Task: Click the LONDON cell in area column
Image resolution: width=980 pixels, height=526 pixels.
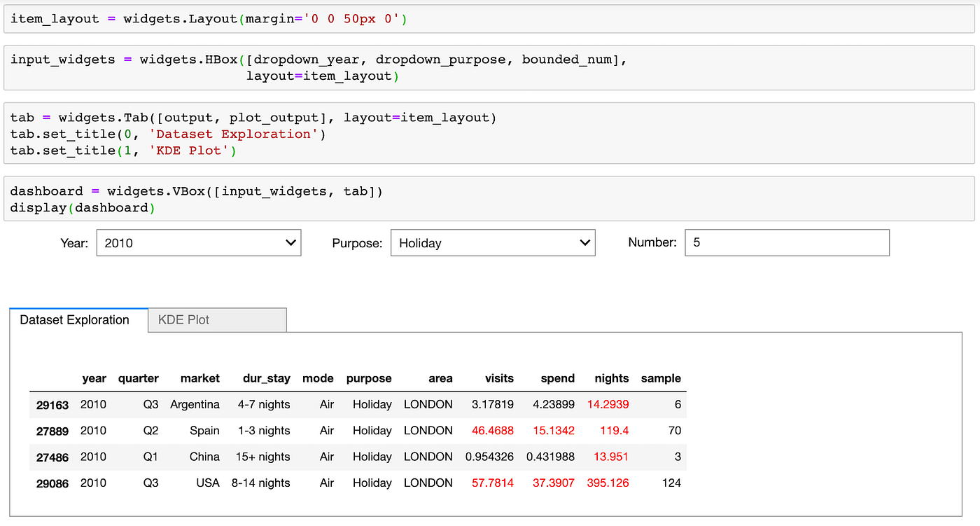Action: point(428,404)
